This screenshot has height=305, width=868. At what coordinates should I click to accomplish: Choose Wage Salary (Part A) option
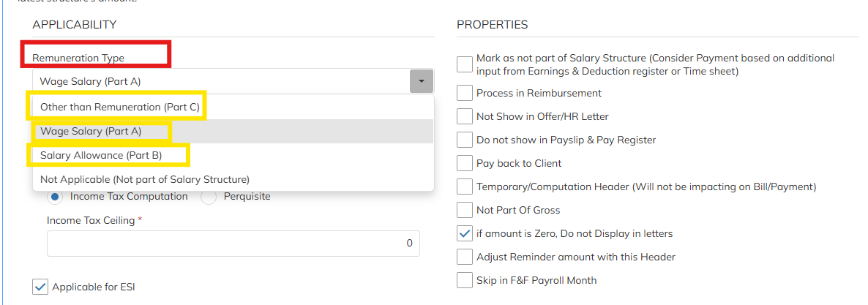[x=91, y=132]
